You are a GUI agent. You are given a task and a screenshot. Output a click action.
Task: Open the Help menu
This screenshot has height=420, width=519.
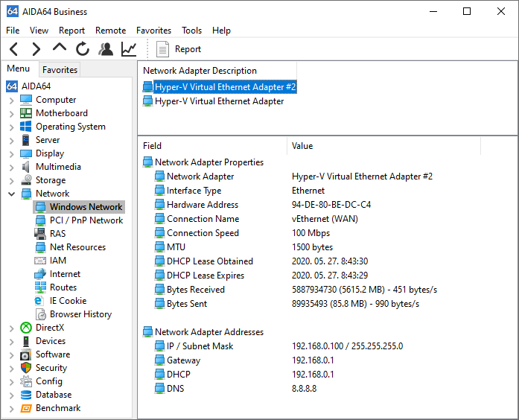[x=221, y=31]
